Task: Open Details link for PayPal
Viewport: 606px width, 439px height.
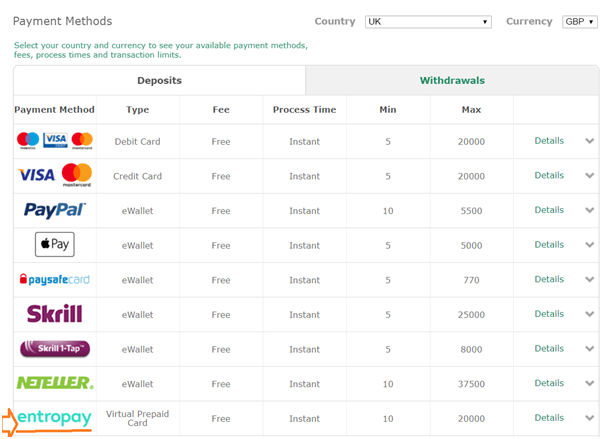Action: tap(549, 210)
